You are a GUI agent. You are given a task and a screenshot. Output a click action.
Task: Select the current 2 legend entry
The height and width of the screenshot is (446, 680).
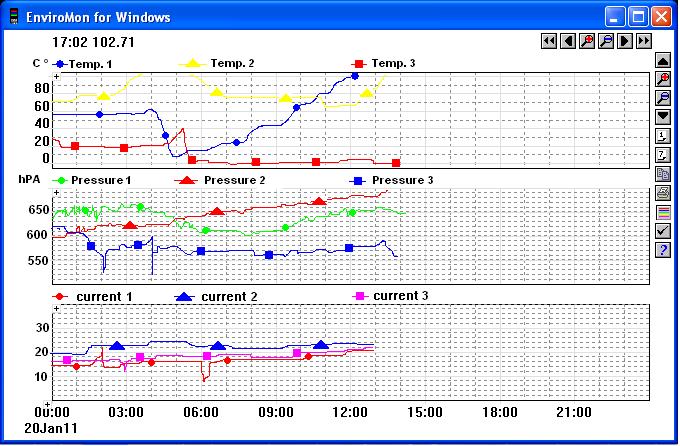click(216, 297)
